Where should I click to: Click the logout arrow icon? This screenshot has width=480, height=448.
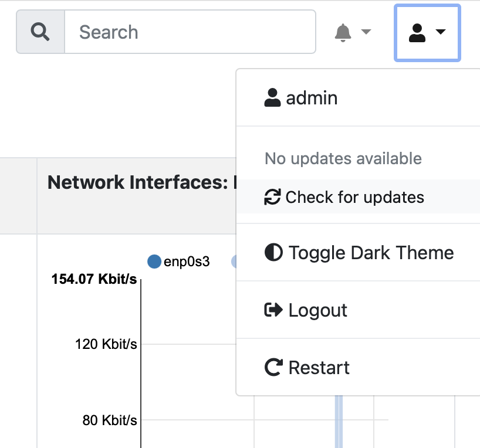click(x=273, y=310)
